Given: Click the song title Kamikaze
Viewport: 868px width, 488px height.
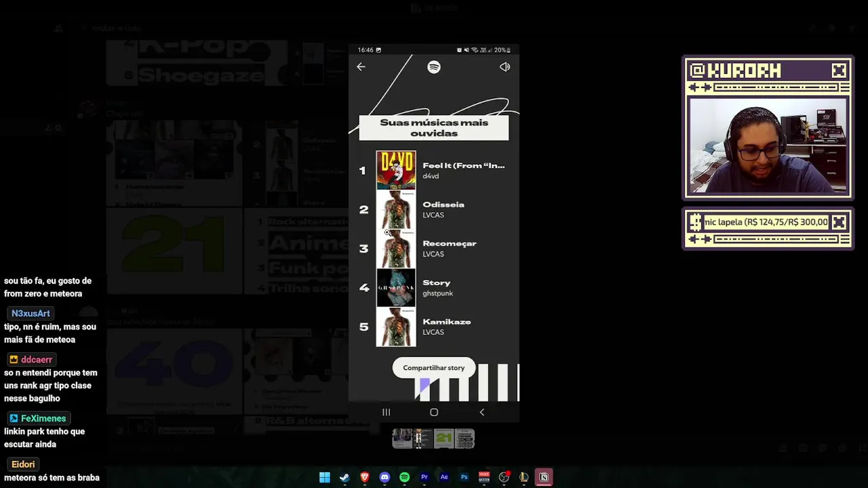Looking at the screenshot, I should (447, 322).
